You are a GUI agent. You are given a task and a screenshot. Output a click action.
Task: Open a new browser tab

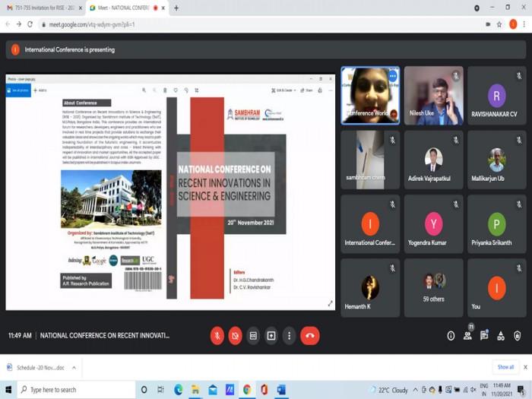click(176, 8)
